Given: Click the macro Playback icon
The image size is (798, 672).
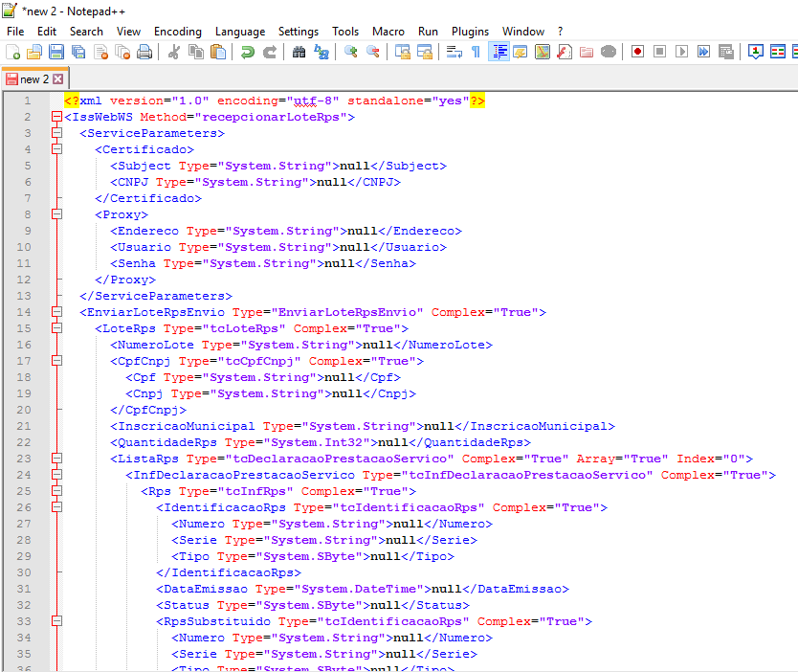Looking at the screenshot, I should coord(682,52).
